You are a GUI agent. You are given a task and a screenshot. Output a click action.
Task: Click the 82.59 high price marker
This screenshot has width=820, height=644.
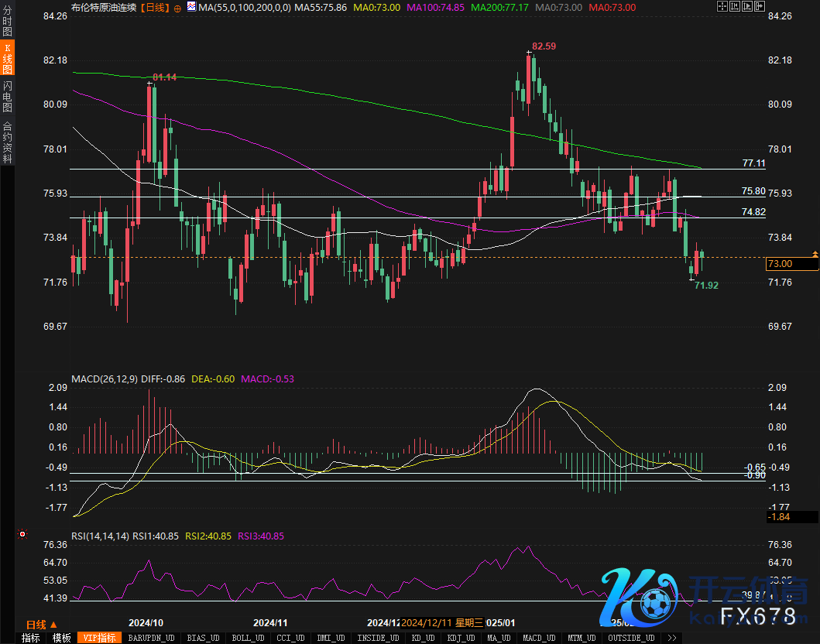tap(544, 46)
